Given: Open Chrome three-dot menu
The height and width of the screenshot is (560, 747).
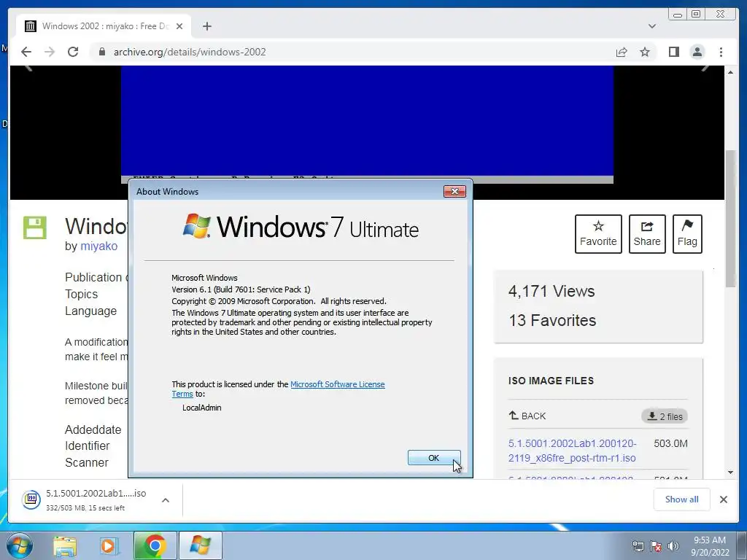Looking at the screenshot, I should (721, 52).
